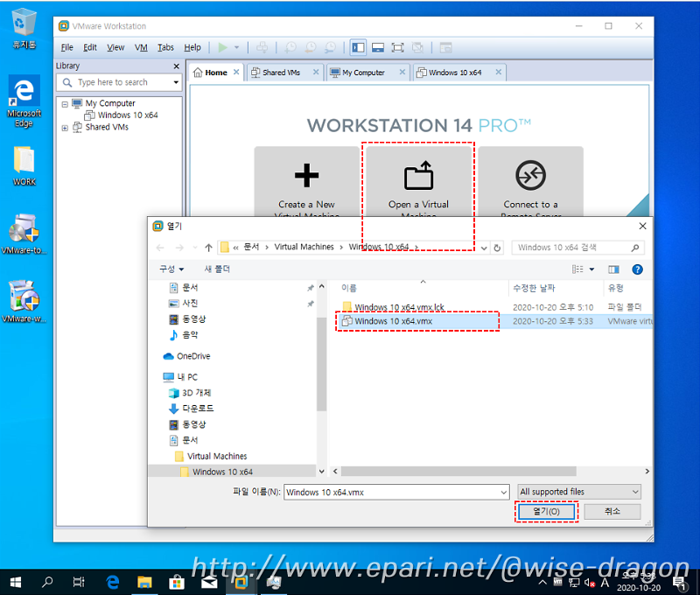Screen dimensions: 700x595
Task: Close the My Computer tab
Action: tap(402, 72)
